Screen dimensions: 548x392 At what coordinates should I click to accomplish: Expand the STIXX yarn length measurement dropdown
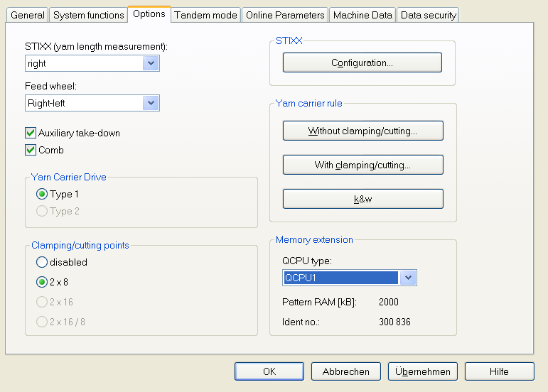click(151, 63)
